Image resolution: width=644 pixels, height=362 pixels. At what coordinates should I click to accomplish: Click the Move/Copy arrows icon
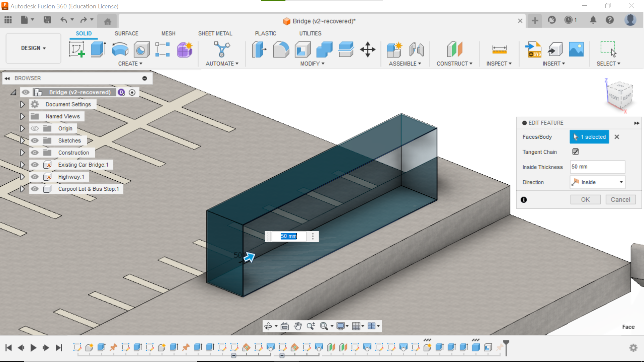click(x=368, y=49)
